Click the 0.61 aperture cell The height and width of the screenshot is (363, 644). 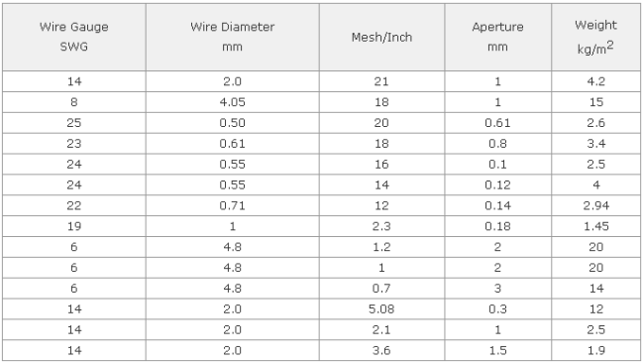[497, 123]
